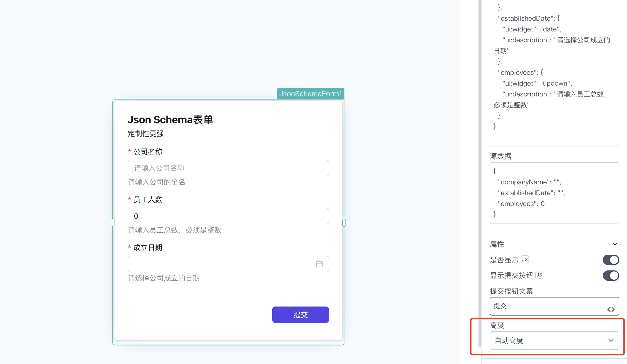The width and height of the screenshot is (627, 364).
Task: Click the 属性 section heading
Action: point(497,244)
